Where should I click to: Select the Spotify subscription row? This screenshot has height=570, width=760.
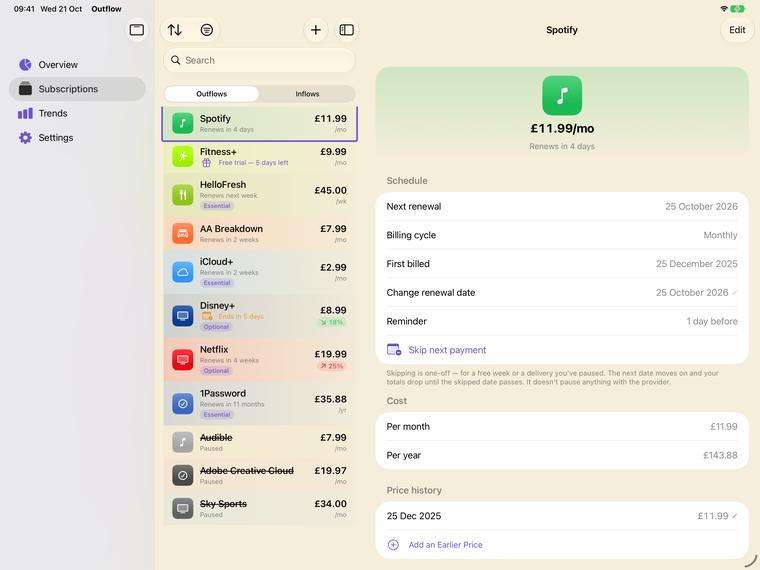(259, 124)
